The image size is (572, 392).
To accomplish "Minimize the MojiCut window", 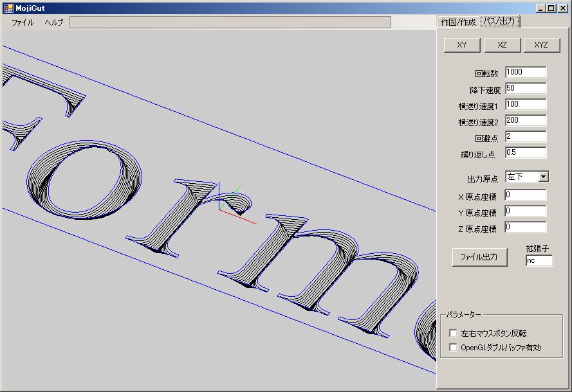I will [x=541, y=8].
